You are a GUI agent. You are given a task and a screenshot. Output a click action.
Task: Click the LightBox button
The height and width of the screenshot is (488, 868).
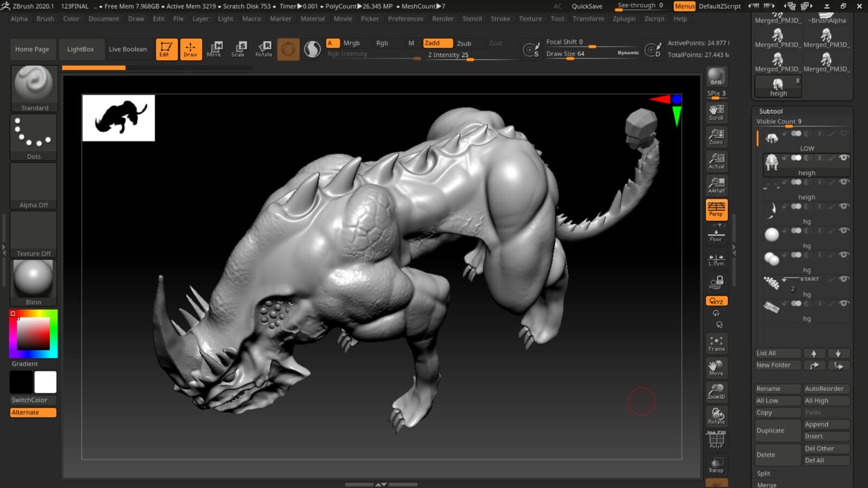pos(80,49)
